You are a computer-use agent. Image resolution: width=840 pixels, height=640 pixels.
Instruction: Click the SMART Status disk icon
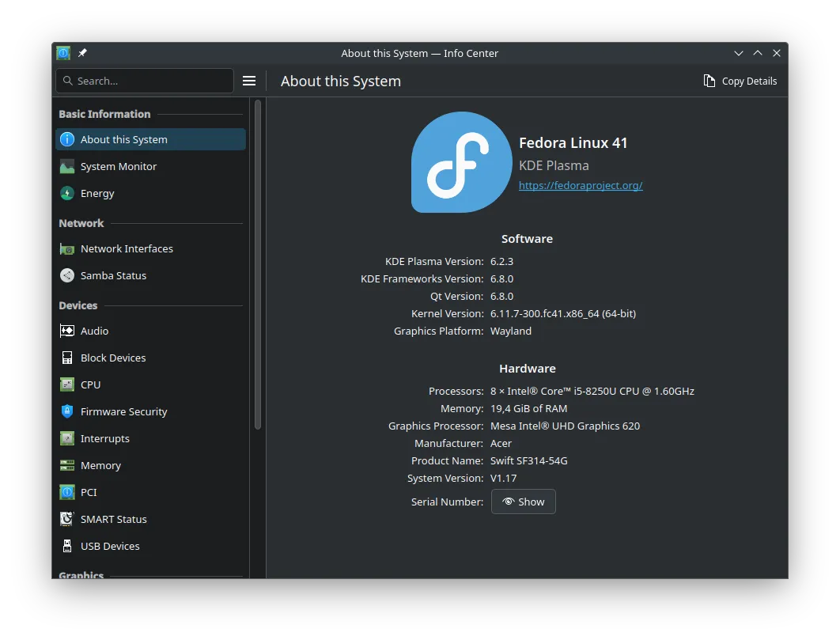click(67, 519)
